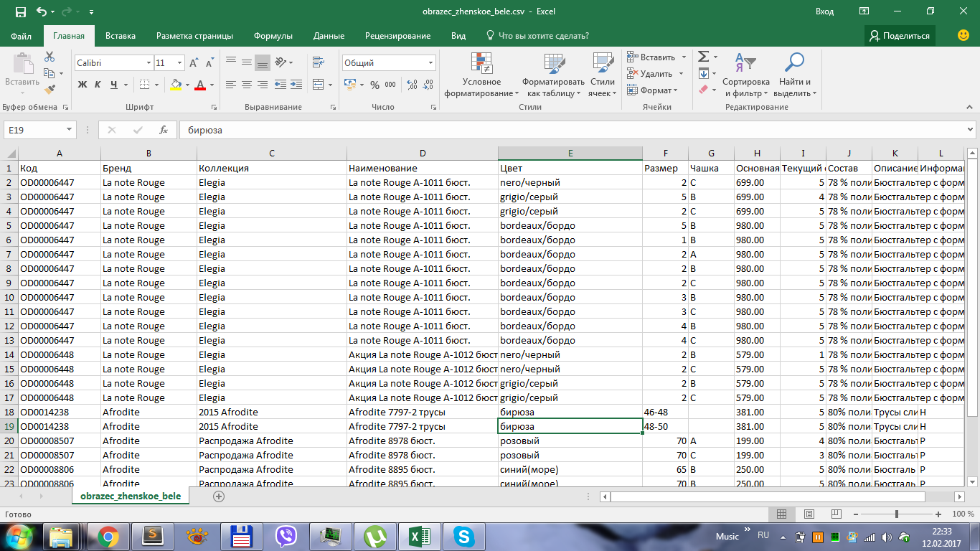980x551 pixels.
Task: Open Сортировка и фильтр menu
Action: tap(746, 75)
